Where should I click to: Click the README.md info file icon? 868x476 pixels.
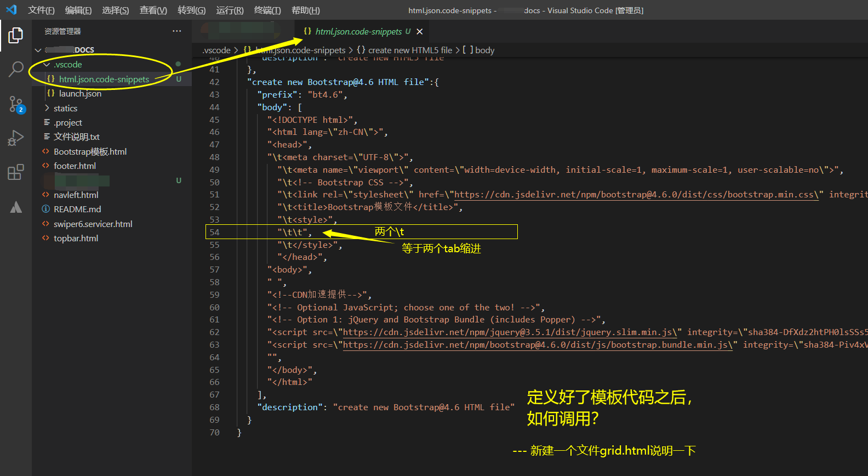tap(46, 209)
